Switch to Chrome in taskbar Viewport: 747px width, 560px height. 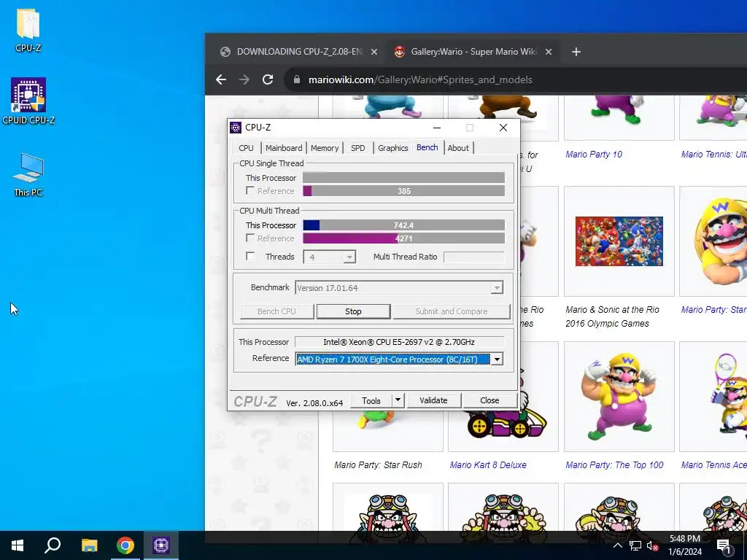click(x=125, y=545)
